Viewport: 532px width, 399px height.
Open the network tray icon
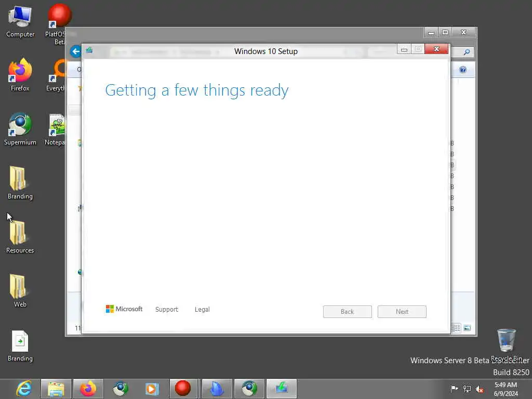pyautogui.click(x=467, y=389)
